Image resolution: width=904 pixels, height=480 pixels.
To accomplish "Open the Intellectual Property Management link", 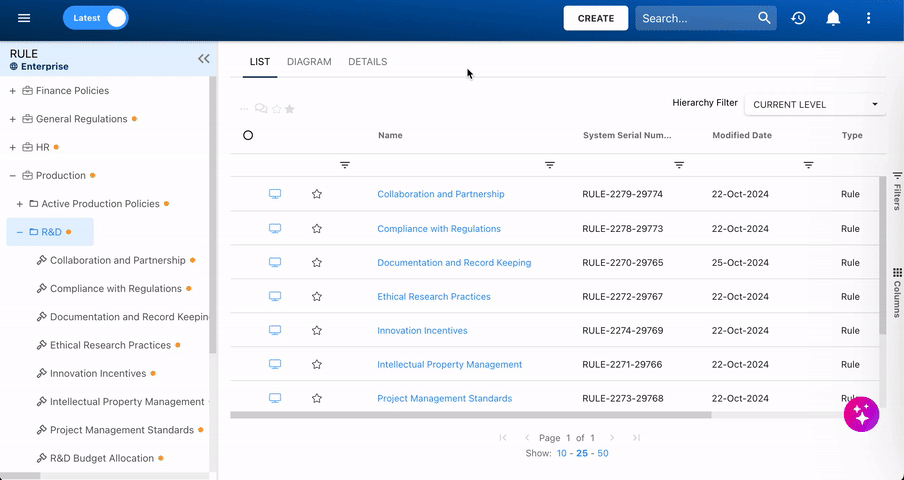I will 449,365.
